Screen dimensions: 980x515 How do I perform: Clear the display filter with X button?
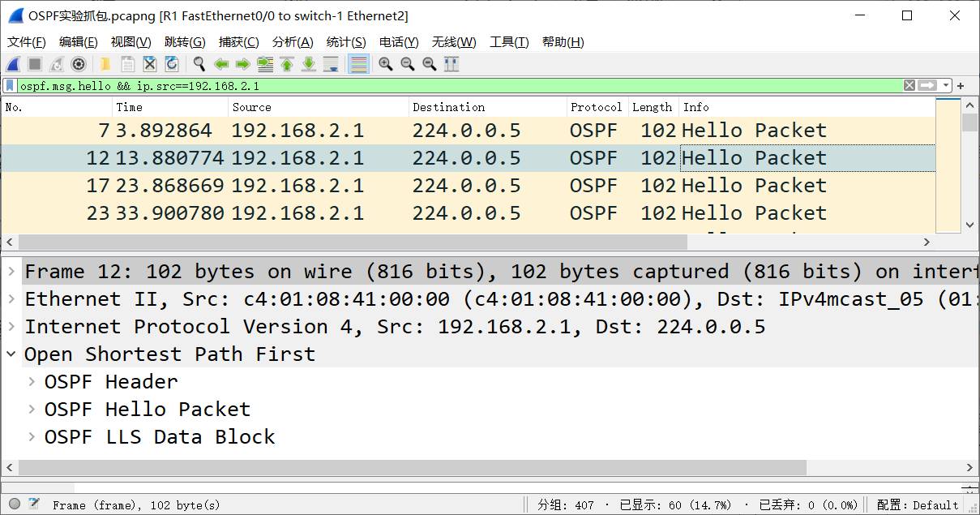[909, 85]
